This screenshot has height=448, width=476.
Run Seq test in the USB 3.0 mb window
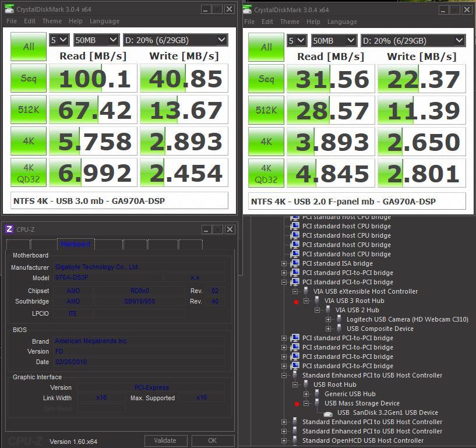click(29, 79)
